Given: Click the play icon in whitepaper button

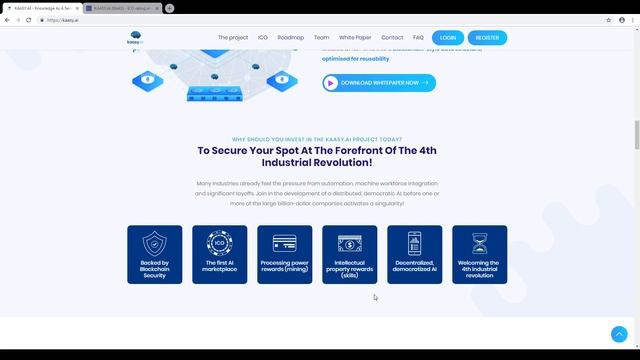Looking at the screenshot, I should (x=330, y=83).
